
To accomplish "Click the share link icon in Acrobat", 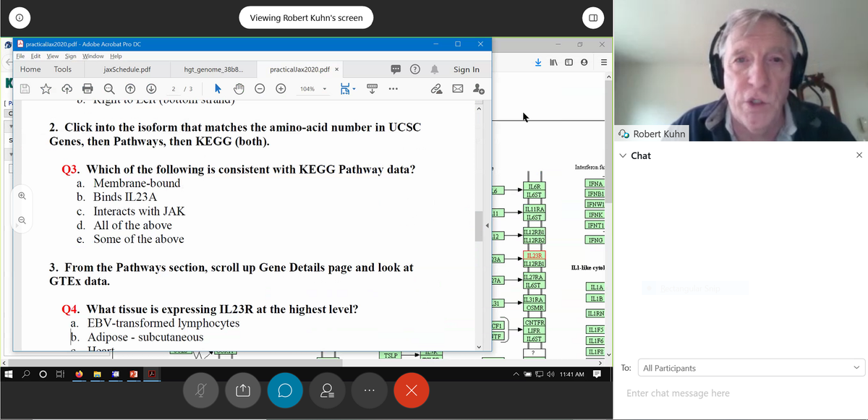I will click(436, 89).
